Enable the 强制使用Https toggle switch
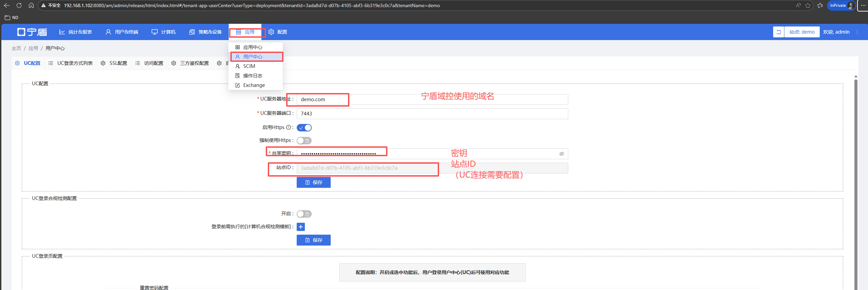Viewport: 868px width, 290px height. pos(304,141)
